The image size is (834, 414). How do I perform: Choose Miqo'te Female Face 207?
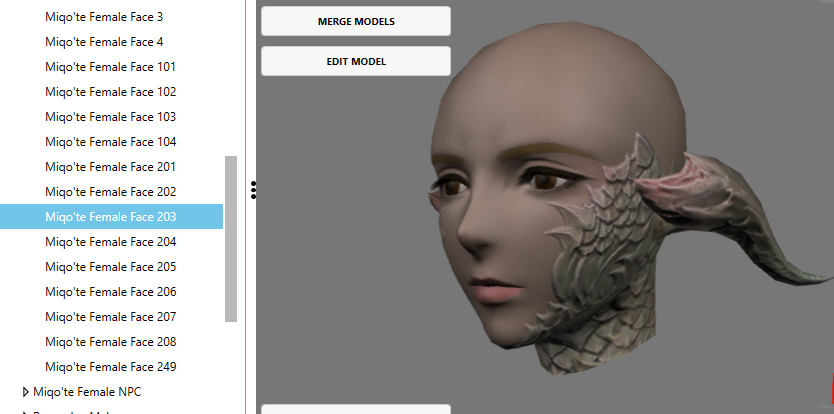tap(110, 317)
